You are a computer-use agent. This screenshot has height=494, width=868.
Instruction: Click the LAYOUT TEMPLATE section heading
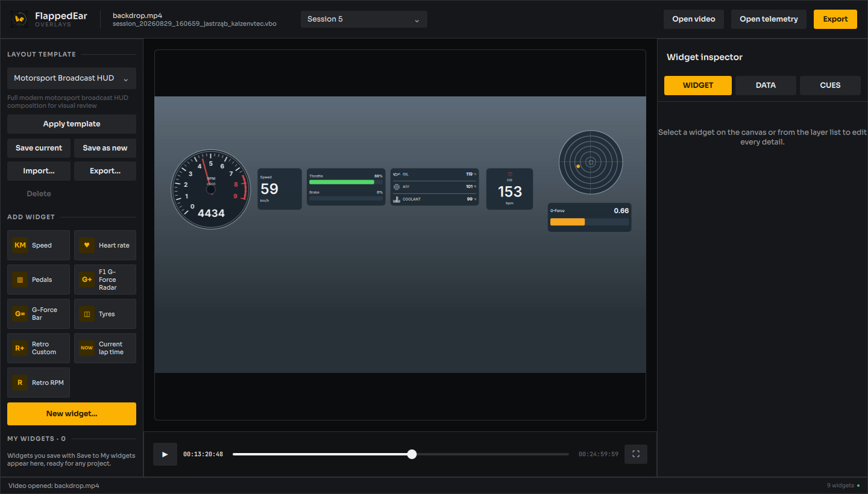pos(42,54)
